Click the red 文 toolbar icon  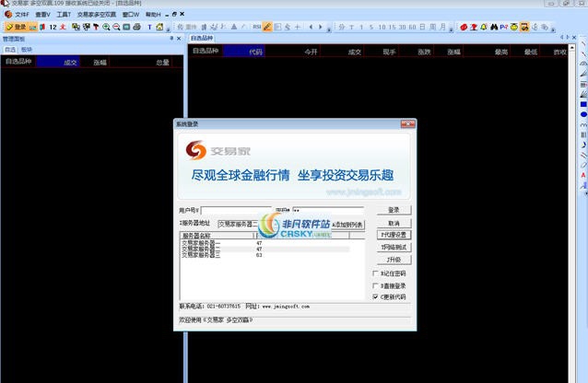63,27
